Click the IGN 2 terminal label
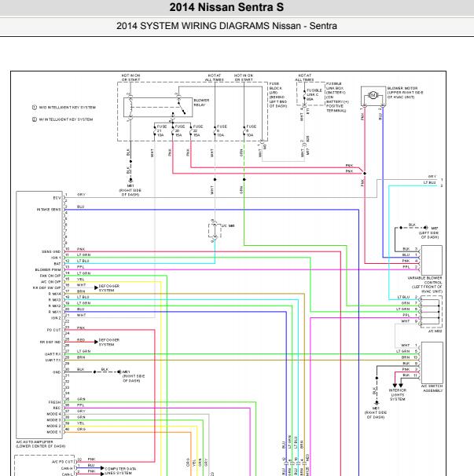 point(56,318)
